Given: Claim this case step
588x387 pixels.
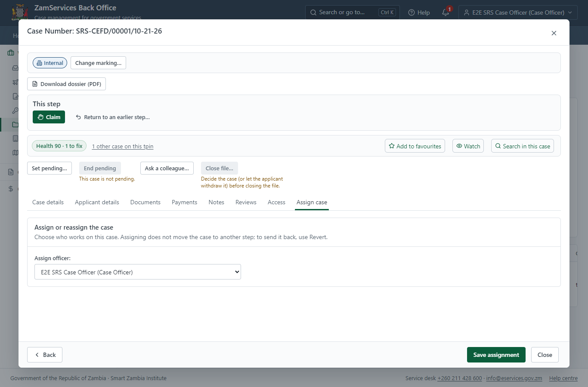Looking at the screenshot, I should (x=49, y=117).
